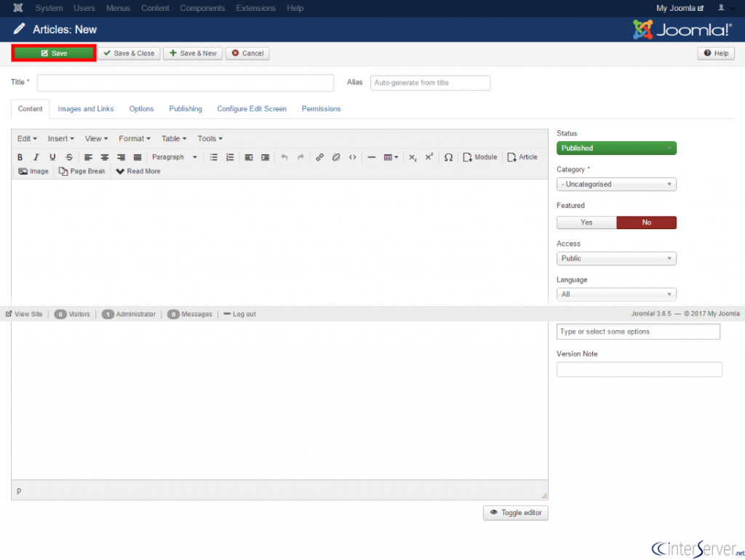This screenshot has width=745, height=560.
Task: Open the System menu
Action: click(49, 8)
